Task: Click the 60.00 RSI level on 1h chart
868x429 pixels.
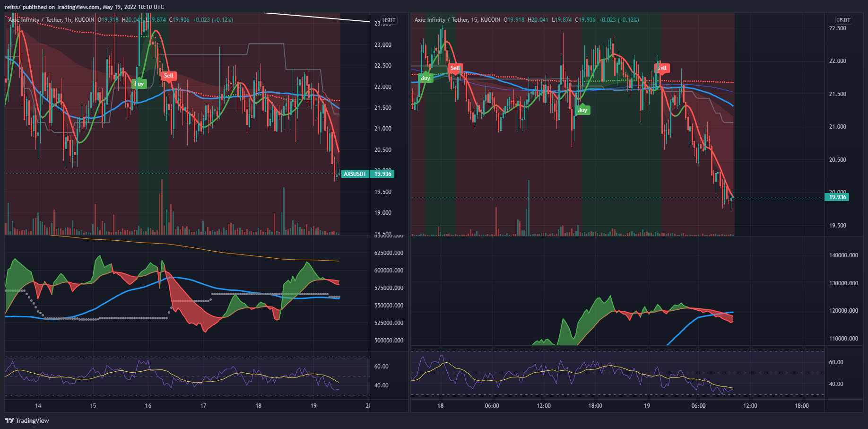Action: point(382,367)
